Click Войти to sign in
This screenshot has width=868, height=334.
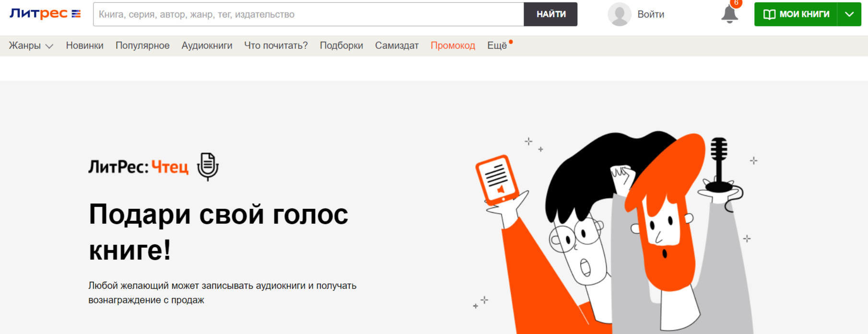point(651,14)
